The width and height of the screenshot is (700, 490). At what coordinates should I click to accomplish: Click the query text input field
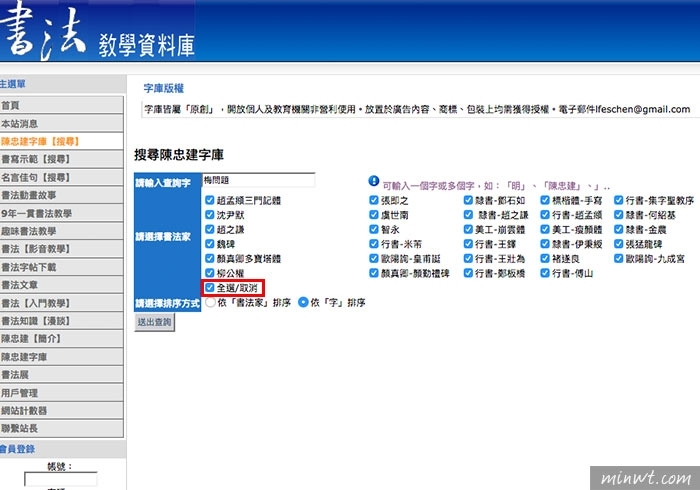(258, 181)
